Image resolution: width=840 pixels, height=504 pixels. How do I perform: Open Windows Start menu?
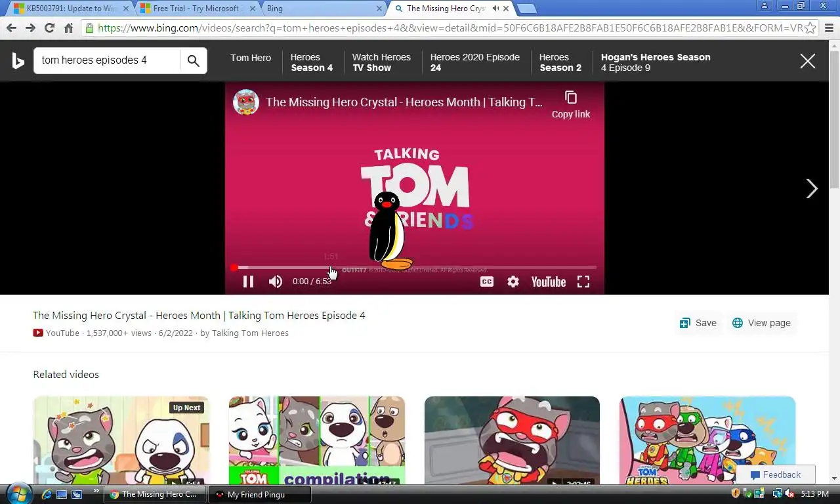[18, 493]
